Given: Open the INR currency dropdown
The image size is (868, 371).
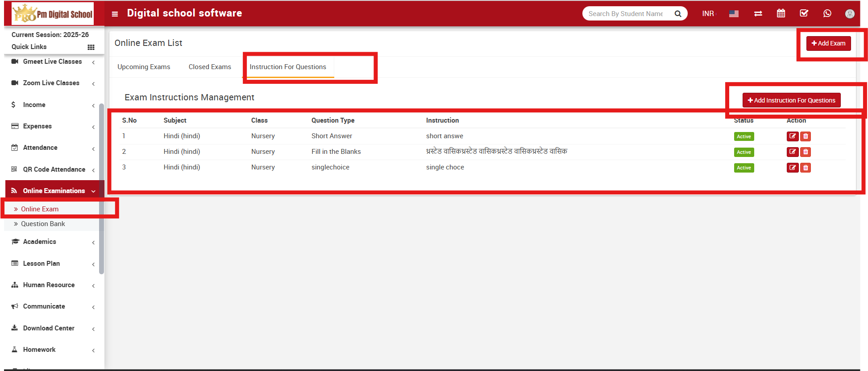Looking at the screenshot, I should pos(708,14).
